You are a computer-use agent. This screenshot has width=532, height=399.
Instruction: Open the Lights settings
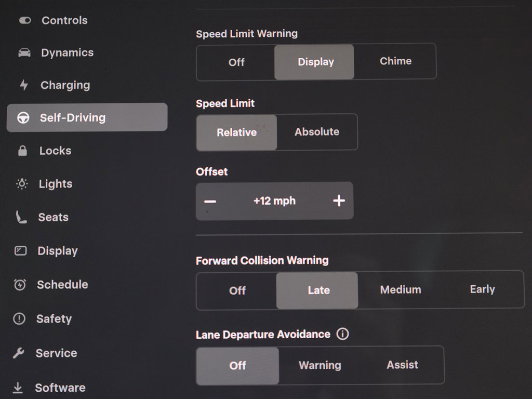tap(55, 184)
